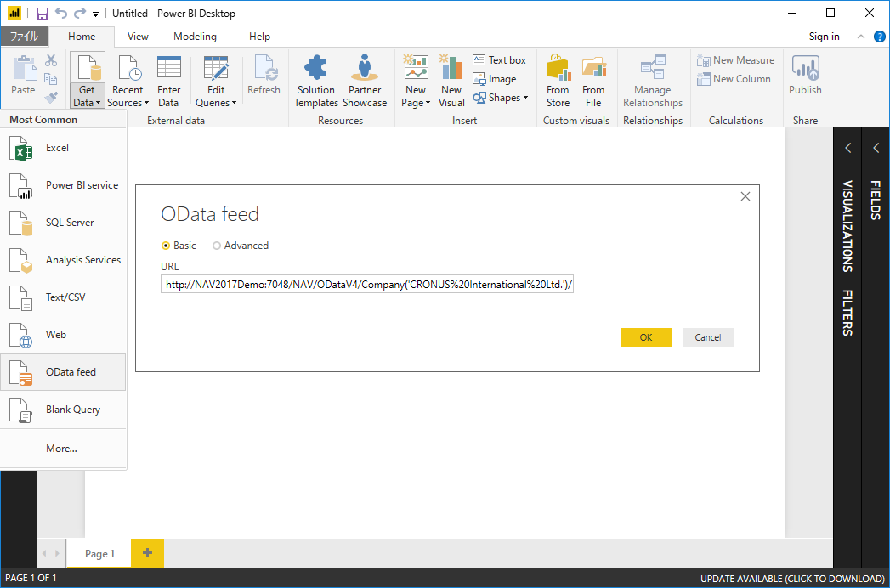Screen dimensions: 890x588
Task: Switch to the Home ribbon tab
Action: (x=82, y=37)
